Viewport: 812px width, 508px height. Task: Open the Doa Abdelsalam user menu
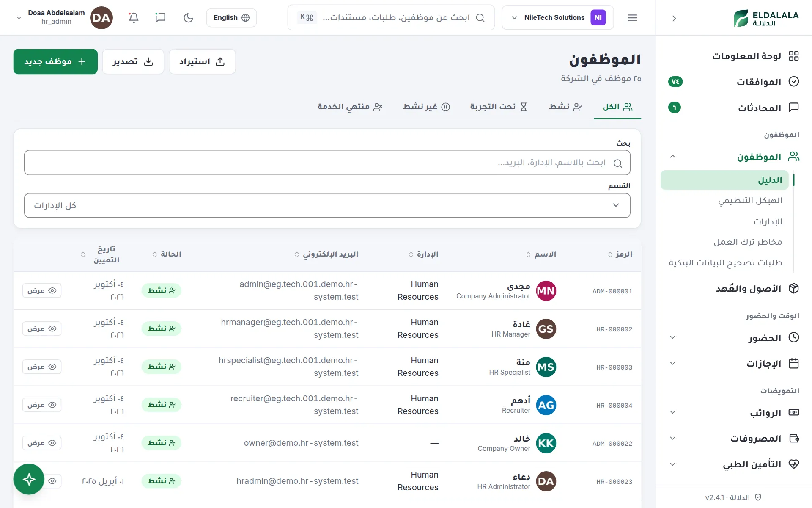pos(64,18)
